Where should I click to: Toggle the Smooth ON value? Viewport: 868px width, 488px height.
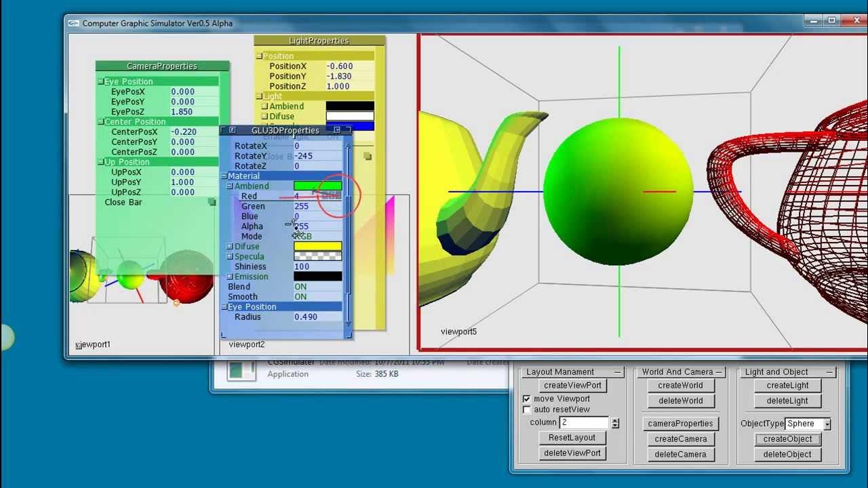(x=317, y=297)
